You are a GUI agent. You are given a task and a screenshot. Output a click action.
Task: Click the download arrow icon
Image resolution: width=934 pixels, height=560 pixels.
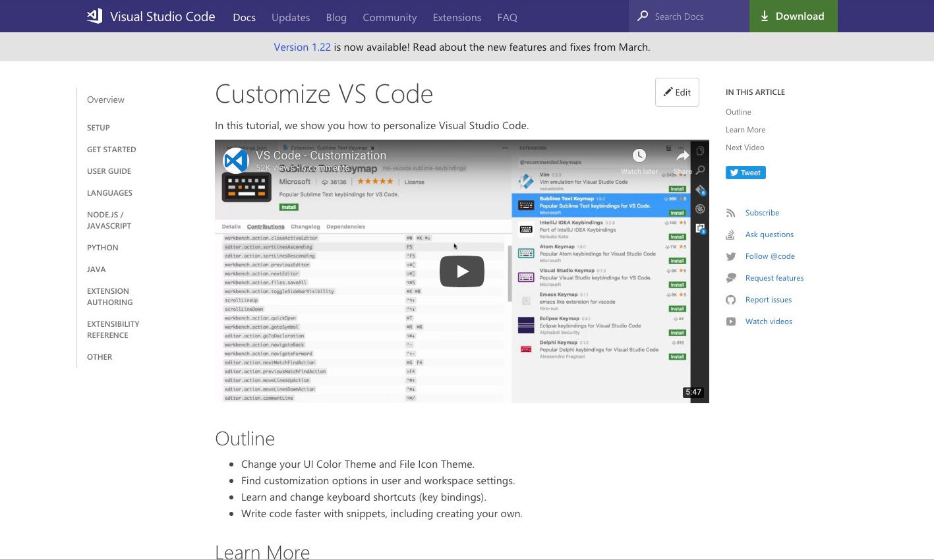tap(765, 16)
